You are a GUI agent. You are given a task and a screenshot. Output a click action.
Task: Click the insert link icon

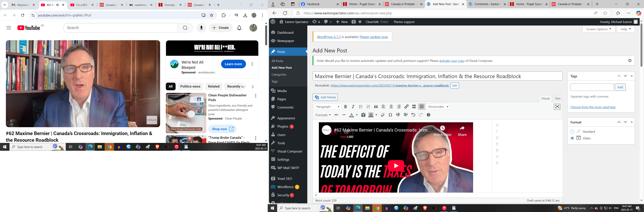(406, 107)
